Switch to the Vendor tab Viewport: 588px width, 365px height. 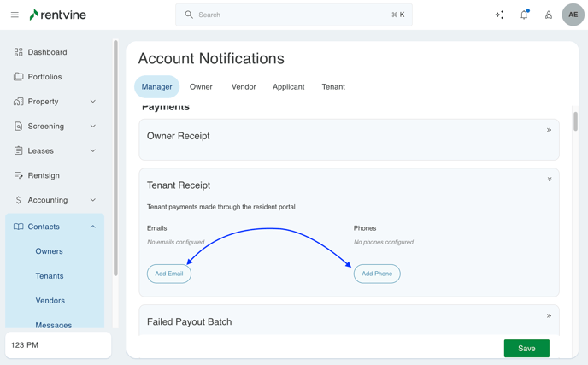[x=244, y=86]
